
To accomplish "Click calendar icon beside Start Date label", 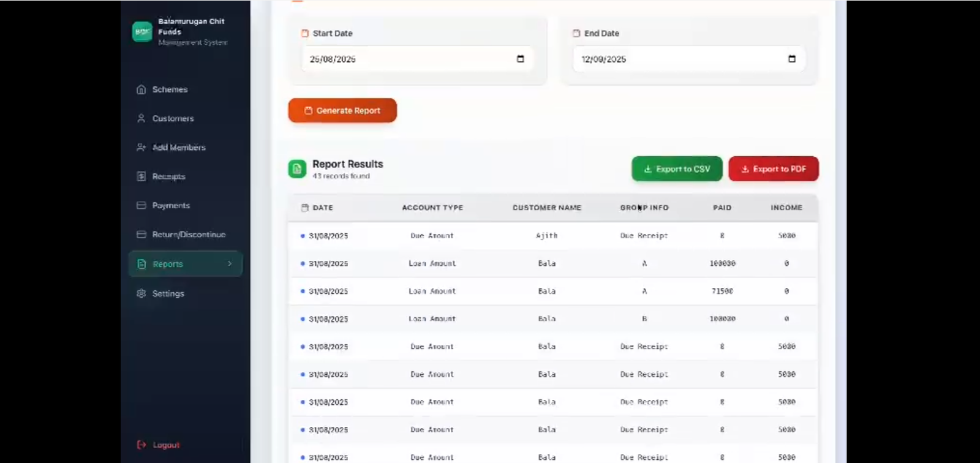I will [305, 33].
